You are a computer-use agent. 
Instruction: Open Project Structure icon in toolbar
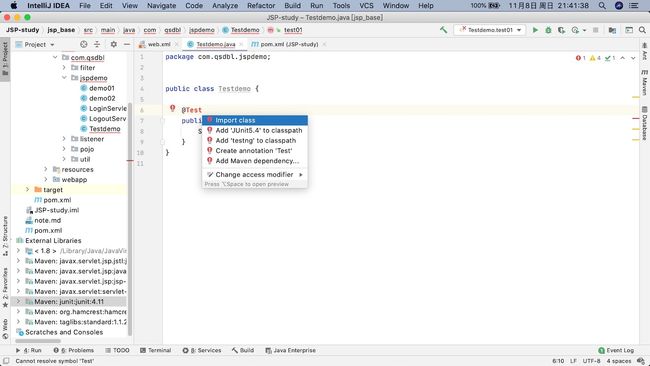click(612, 30)
